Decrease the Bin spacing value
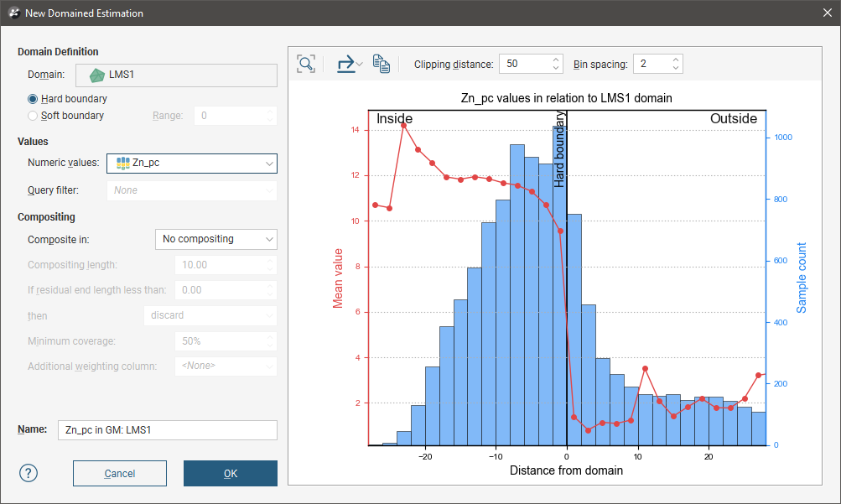 (676, 68)
